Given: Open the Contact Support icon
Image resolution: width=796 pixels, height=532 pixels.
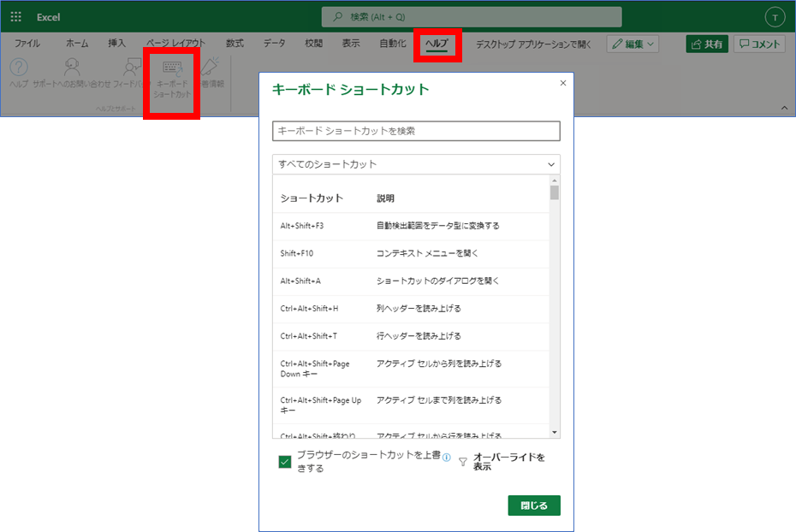Looking at the screenshot, I should coord(72,68).
